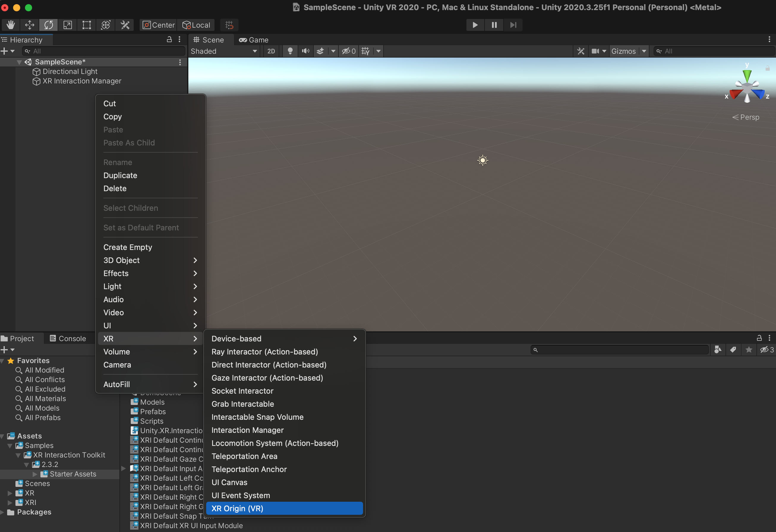Select the Move tool
The height and width of the screenshot is (532, 776).
click(x=30, y=25)
